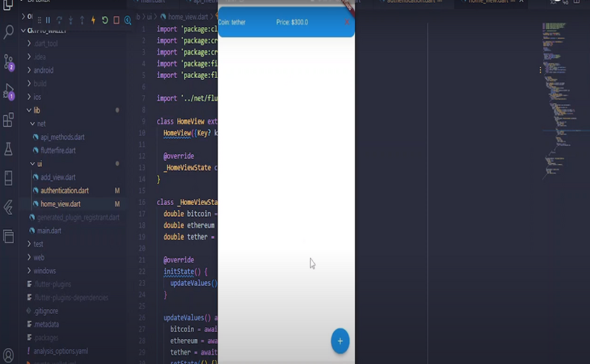590x364 pixels.
Task: Tap the blue plus floating action button
Action: click(x=340, y=341)
